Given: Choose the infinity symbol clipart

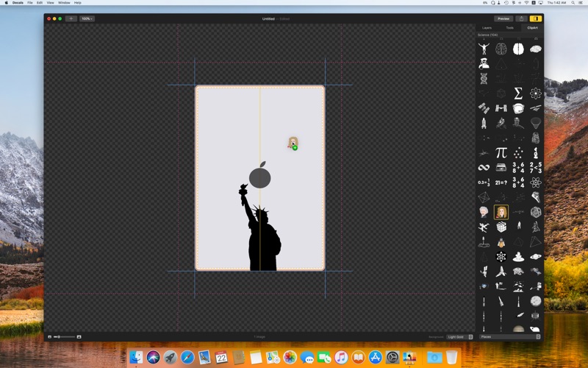Looking at the screenshot, I should 484,168.
